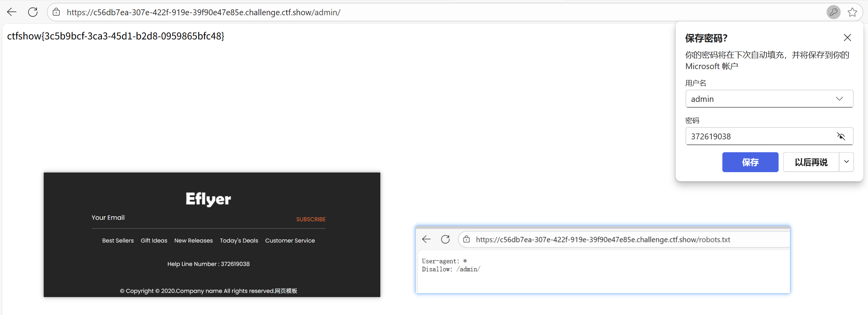Expand the username admin dropdown
868x315 pixels.
click(839, 99)
